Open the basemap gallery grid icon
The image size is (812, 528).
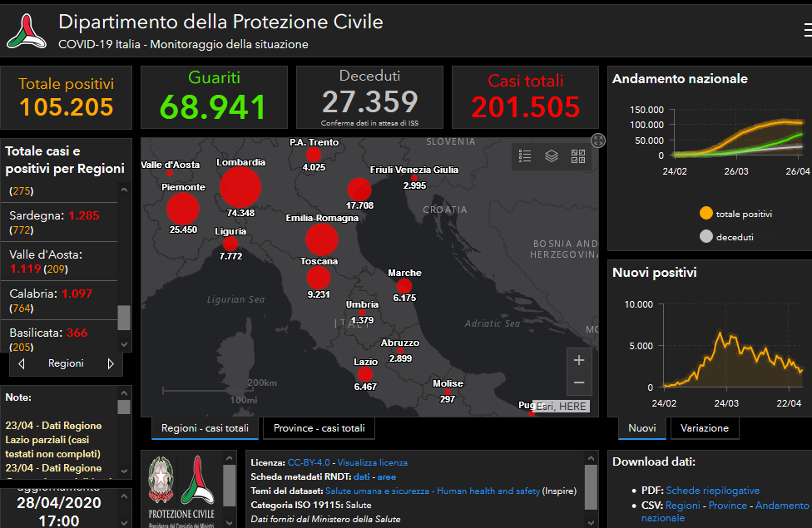[x=578, y=155]
